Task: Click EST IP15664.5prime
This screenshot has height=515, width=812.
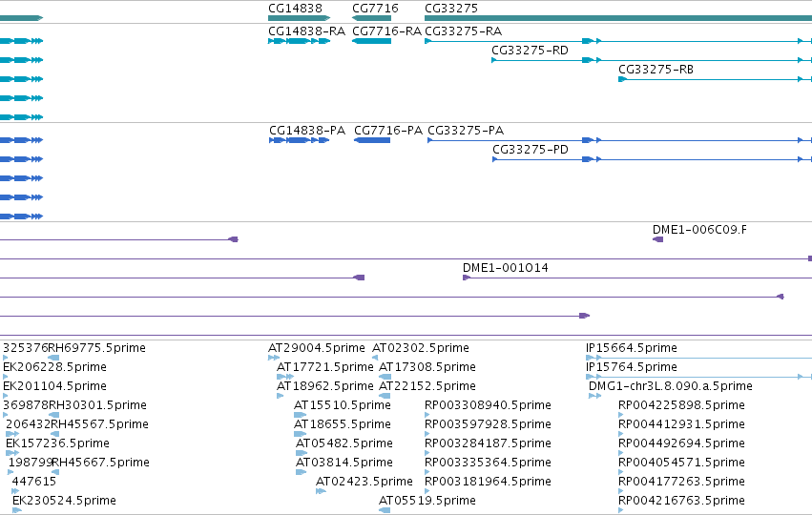Action: pos(632,348)
